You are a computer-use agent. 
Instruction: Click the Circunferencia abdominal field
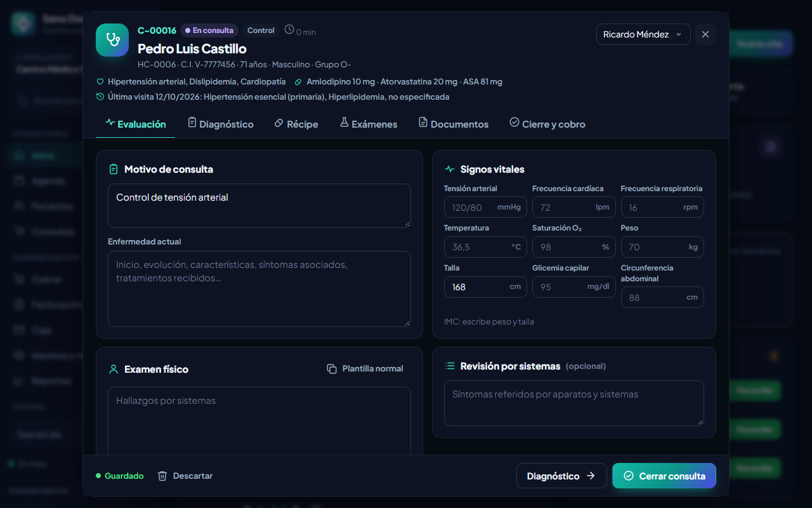(662, 297)
